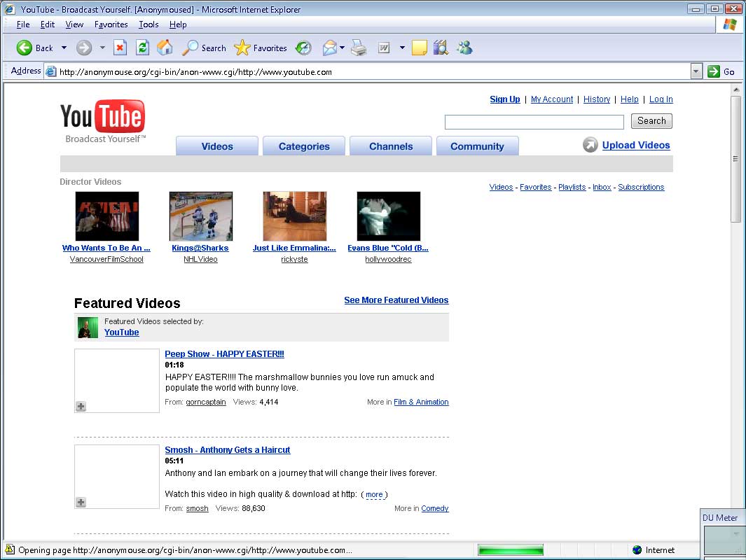Viewport: 746px width, 560px height.
Task: Open the File menu
Action: [23, 24]
